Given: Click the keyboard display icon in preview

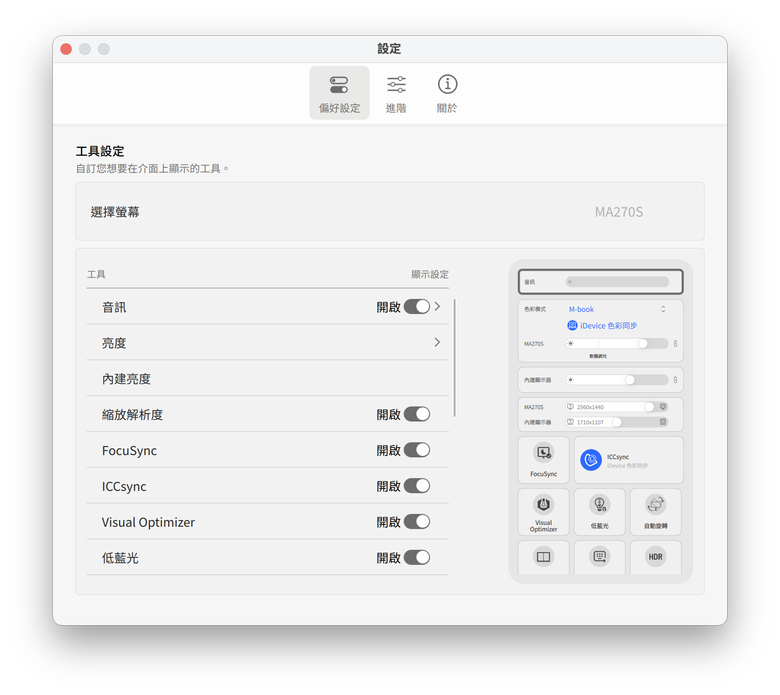Looking at the screenshot, I should click(599, 557).
